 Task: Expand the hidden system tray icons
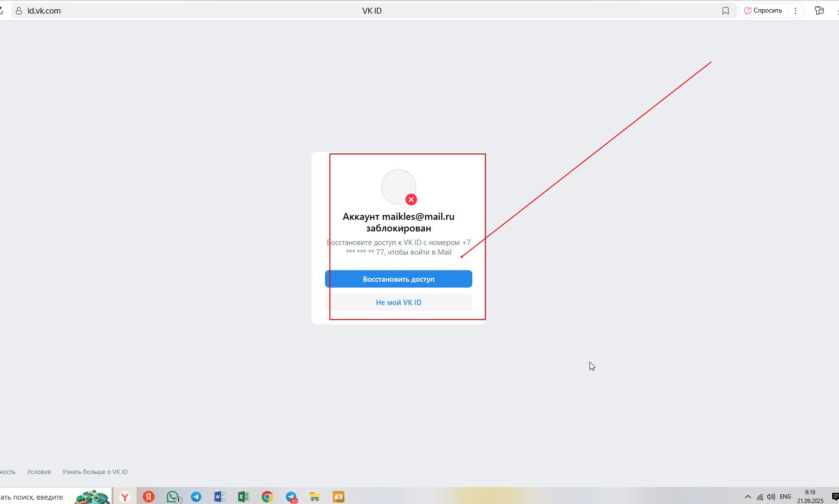pyautogui.click(x=747, y=497)
